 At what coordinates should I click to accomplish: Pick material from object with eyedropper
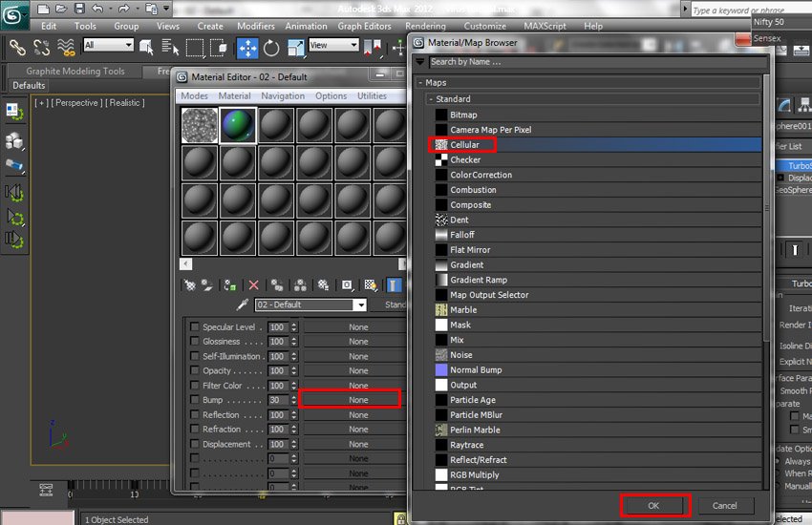pyautogui.click(x=243, y=305)
